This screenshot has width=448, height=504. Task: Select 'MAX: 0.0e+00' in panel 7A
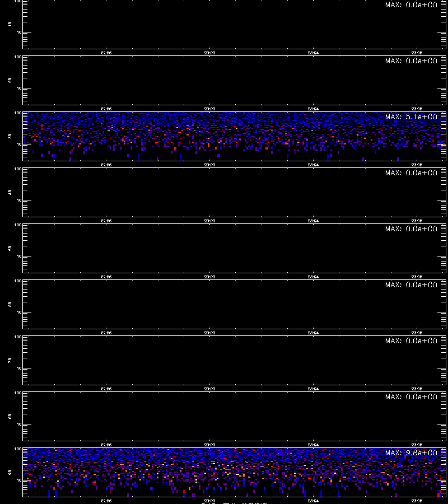tap(411, 340)
